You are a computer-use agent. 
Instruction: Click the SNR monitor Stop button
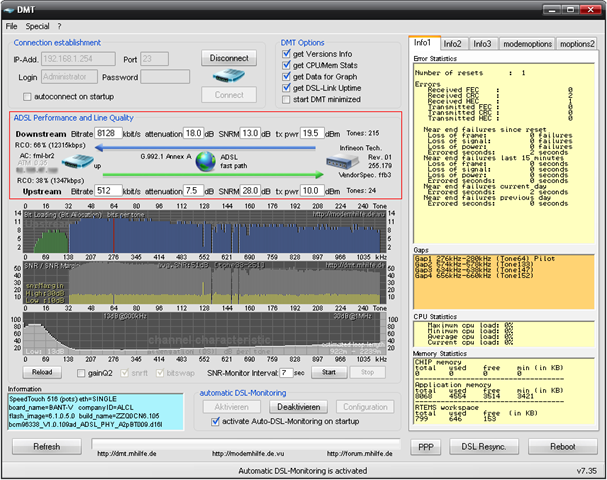368,372
